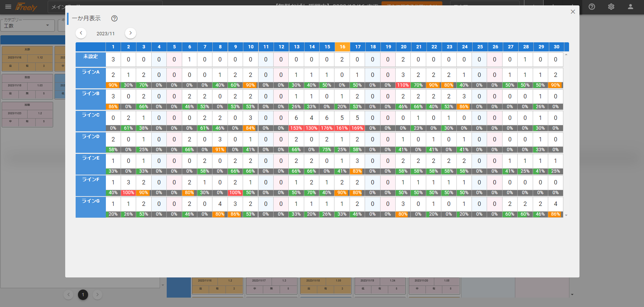Screen dimensions: 644x307
Task: Select the day 1 column header
Action: (113, 47)
